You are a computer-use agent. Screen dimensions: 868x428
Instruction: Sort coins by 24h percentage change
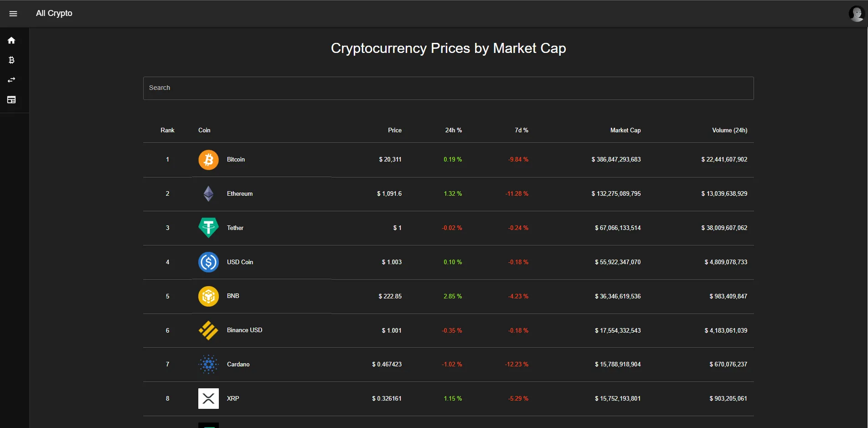coord(453,130)
